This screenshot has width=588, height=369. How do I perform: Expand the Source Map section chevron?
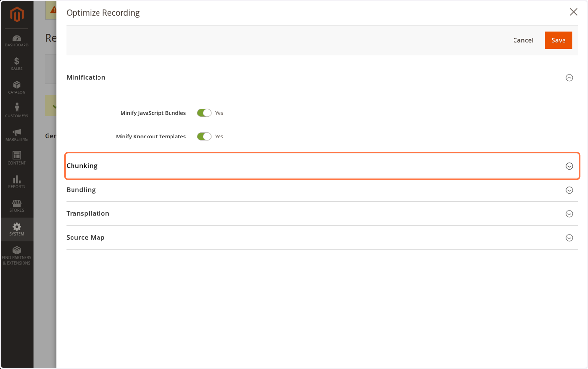(x=569, y=238)
